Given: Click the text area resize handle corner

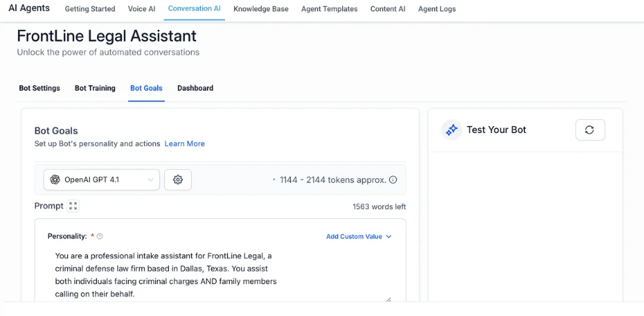Looking at the screenshot, I should tap(388, 299).
